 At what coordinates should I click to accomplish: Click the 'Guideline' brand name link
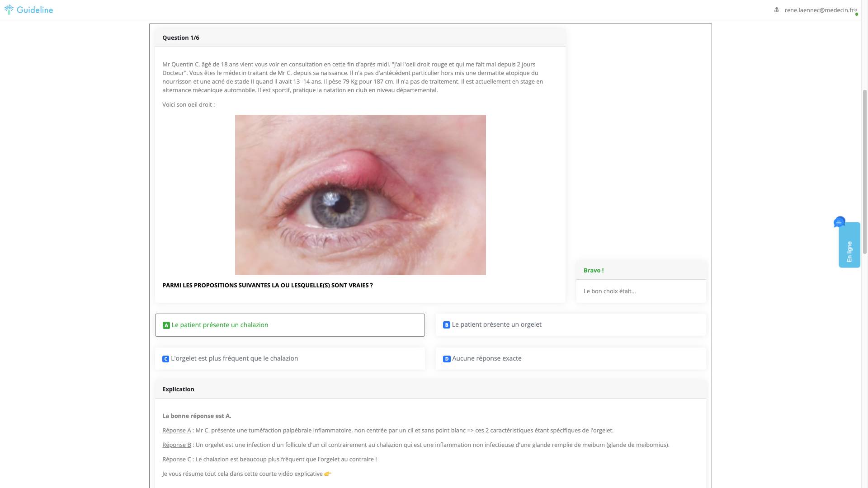[35, 9]
